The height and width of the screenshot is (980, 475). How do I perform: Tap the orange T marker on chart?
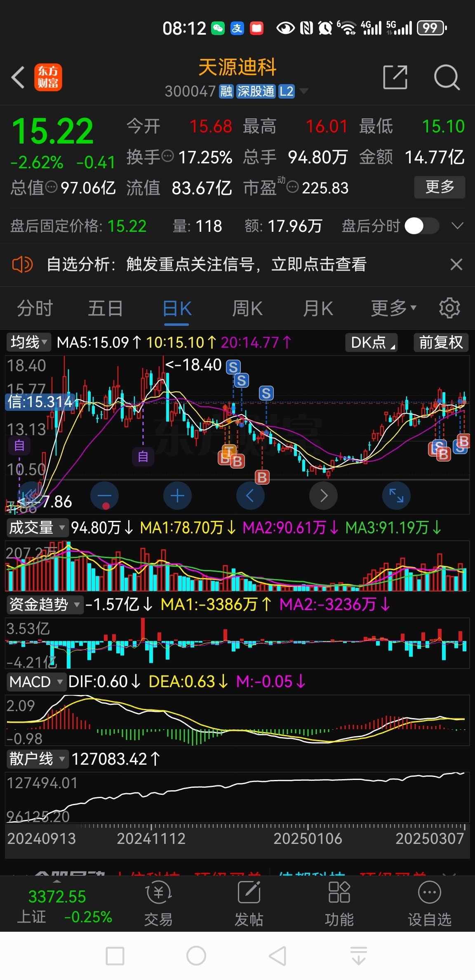click(229, 451)
